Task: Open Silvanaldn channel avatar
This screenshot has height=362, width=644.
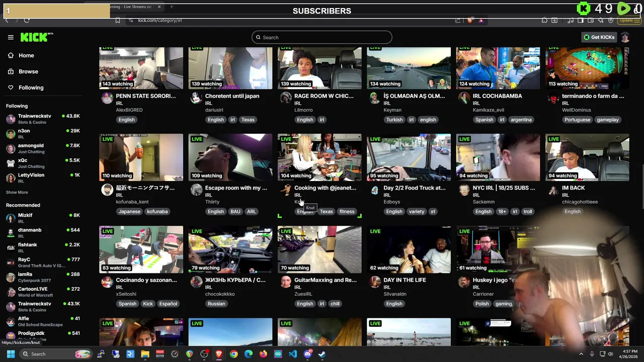Action: click(375, 282)
